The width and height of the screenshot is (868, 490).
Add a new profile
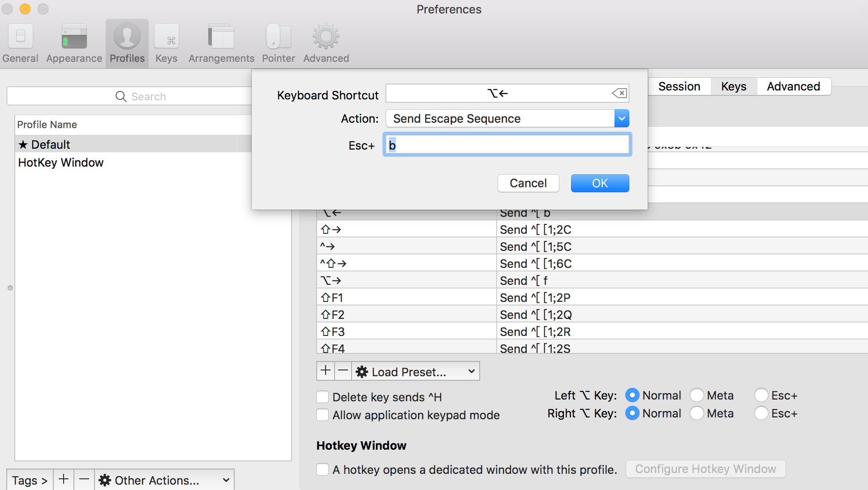(x=64, y=479)
